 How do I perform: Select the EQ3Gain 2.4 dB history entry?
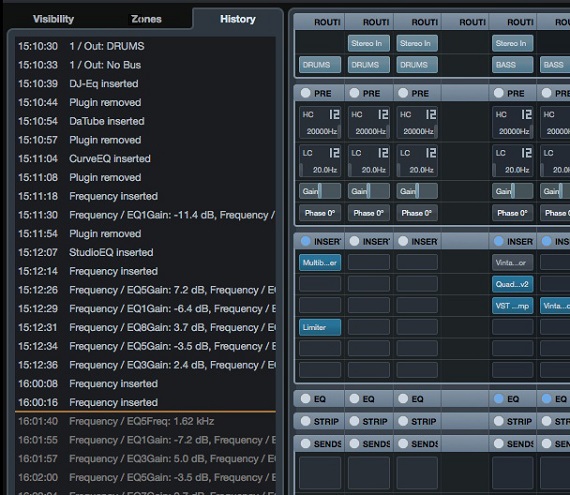click(x=145, y=365)
